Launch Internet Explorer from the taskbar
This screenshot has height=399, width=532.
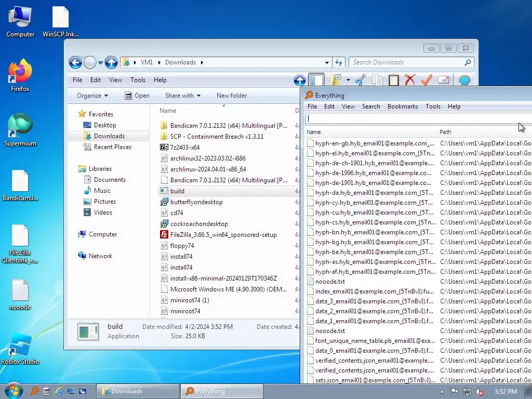point(58,391)
